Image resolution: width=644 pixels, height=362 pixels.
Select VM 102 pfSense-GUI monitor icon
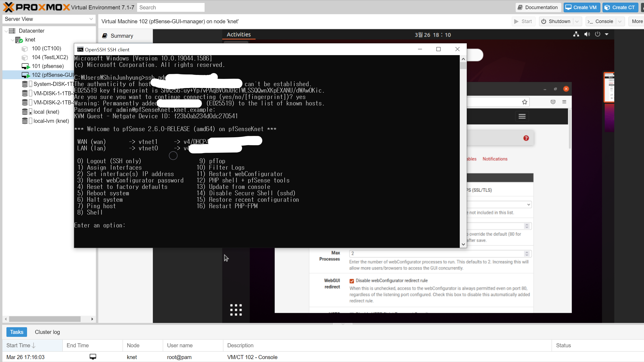click(26, 75)
